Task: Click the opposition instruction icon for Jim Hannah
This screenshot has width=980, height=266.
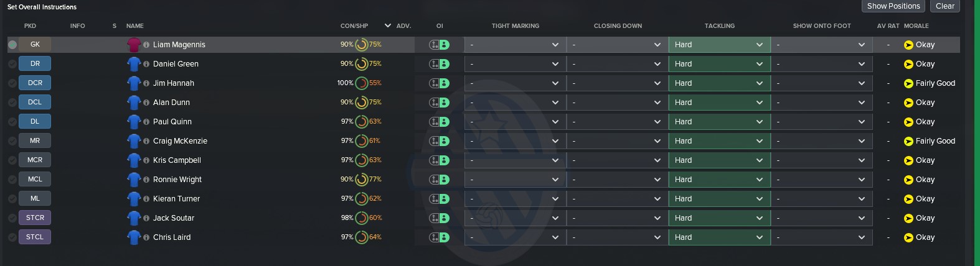Action: 439,83
